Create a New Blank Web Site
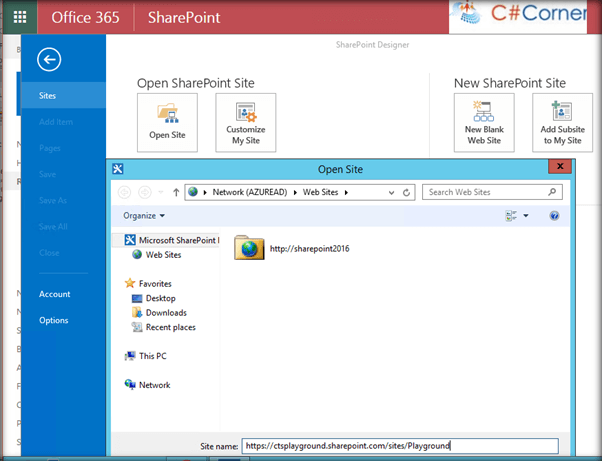 [484, 122]
